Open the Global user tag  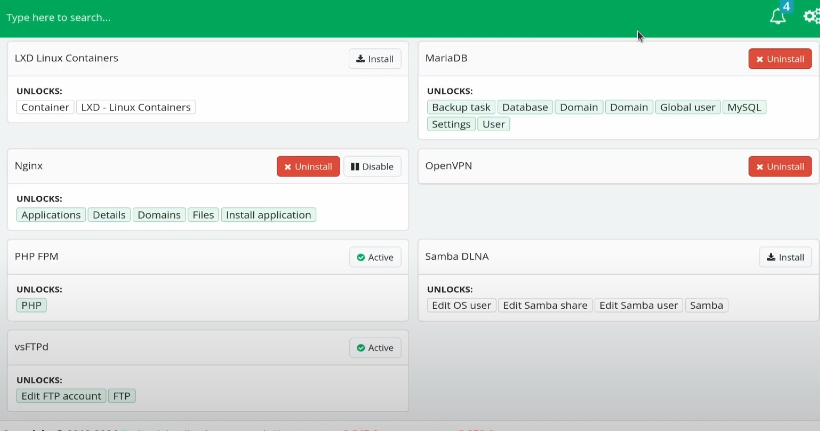tap(688, 107)
